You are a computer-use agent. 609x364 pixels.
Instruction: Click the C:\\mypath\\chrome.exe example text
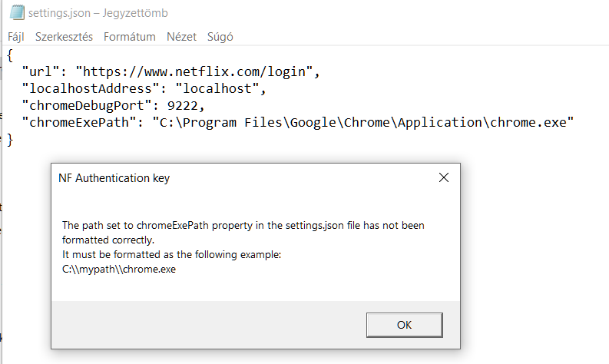(x=119, y=270)
